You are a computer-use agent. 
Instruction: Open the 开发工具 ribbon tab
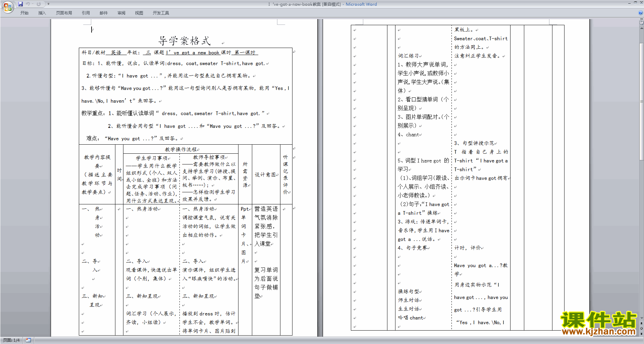click(x=161, y=13)
